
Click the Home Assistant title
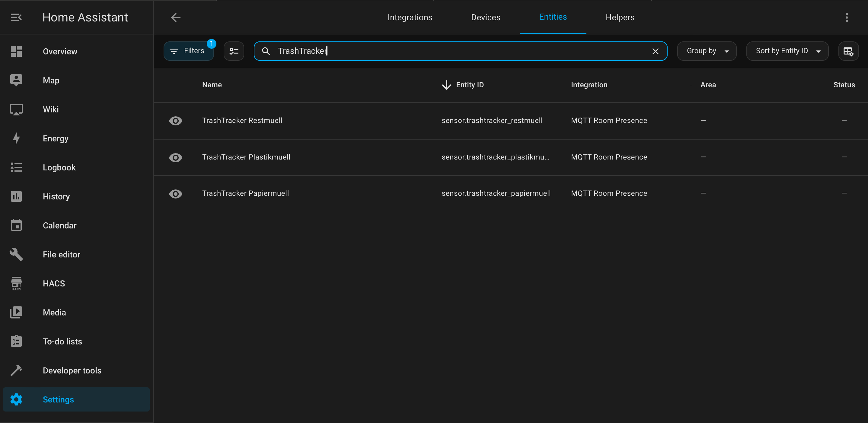[85, 17]
